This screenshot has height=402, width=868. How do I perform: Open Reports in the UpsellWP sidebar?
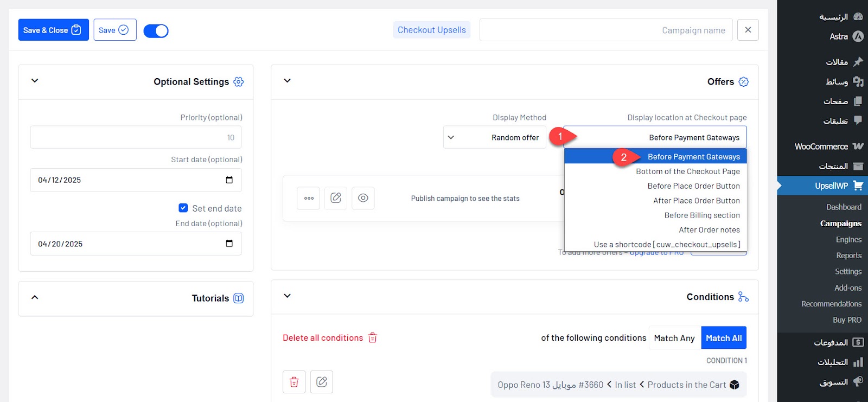848,256
